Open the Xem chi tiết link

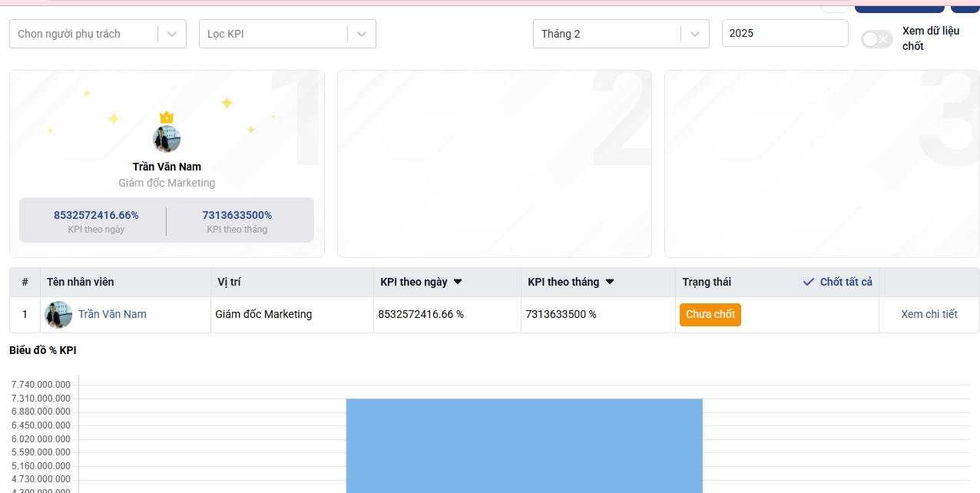[929, 314]
